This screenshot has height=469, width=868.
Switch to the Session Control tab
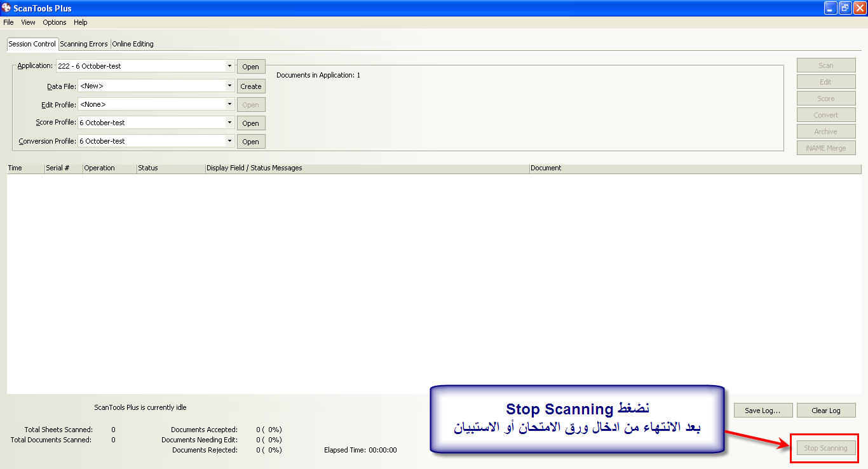coord(32,44)
